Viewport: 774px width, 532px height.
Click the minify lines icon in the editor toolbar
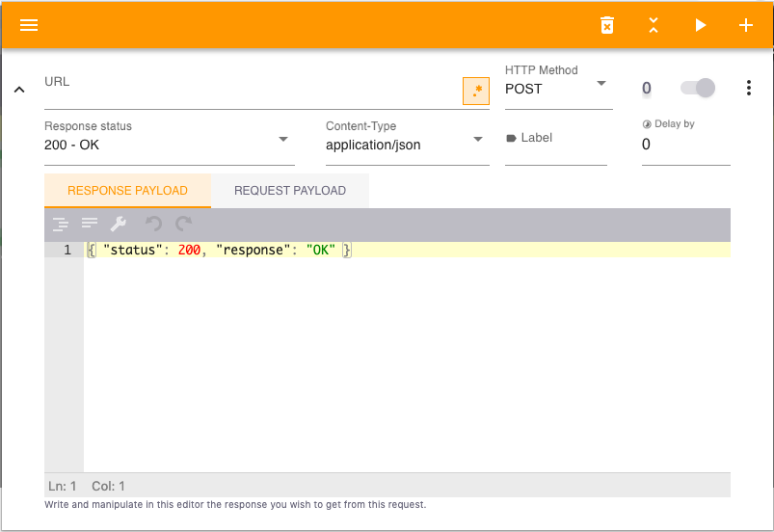coord(90,224)
